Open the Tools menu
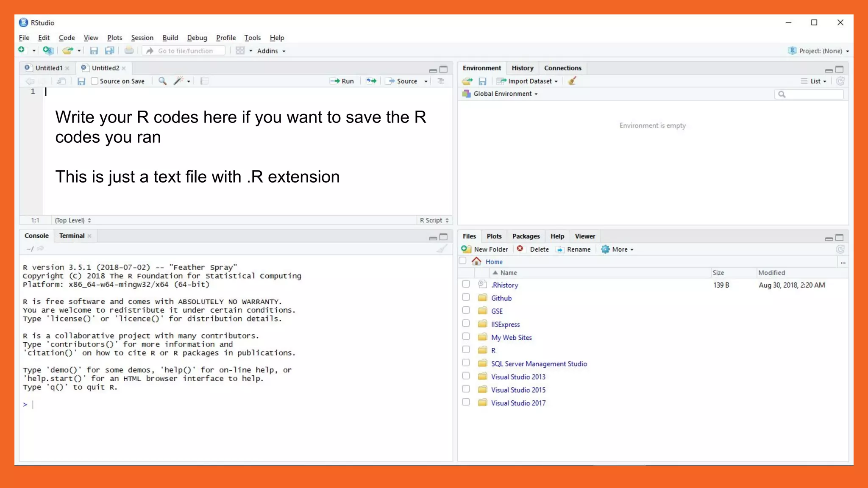868x488 pixels. pos(252,38)
